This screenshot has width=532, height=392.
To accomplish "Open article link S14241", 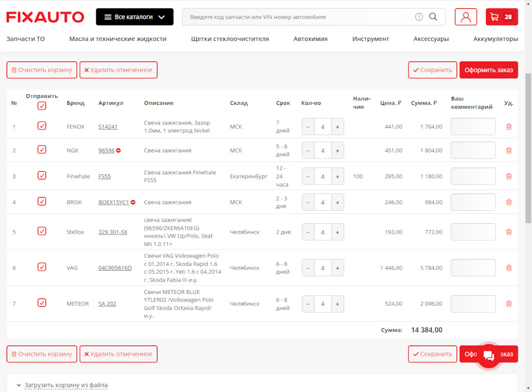I will (108, 127).
